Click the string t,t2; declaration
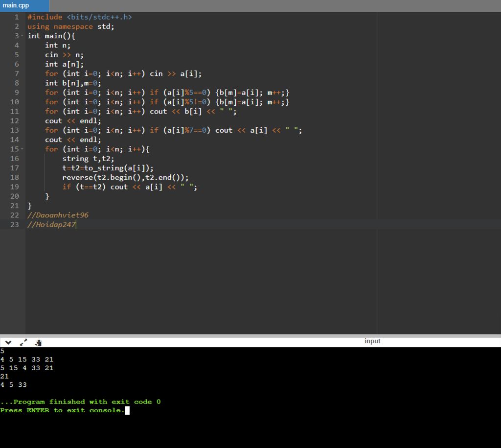Viewport: 501px width, 448px height. click(88, 159)
